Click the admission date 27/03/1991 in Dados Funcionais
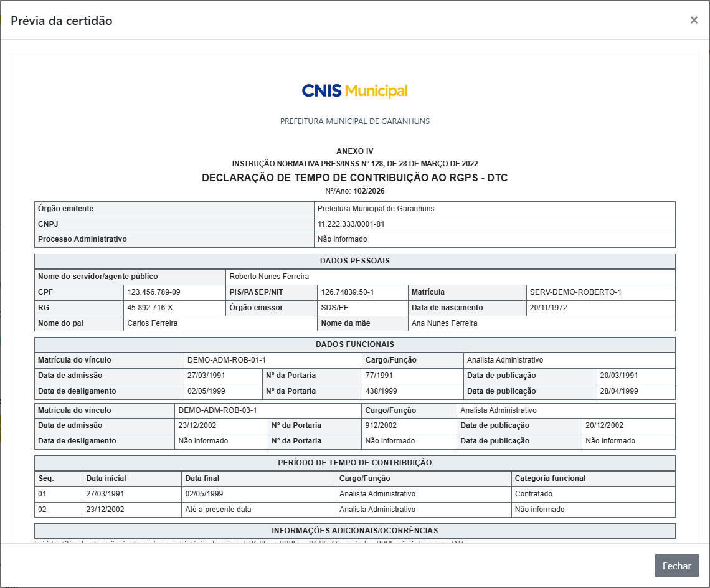 [x=206, y=376]
